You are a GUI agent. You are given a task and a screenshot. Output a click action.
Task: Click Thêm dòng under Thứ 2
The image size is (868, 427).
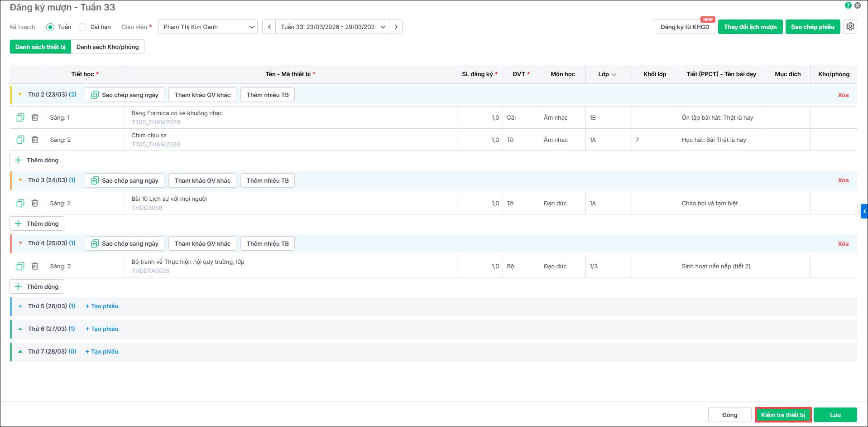(x=37, y=160)
